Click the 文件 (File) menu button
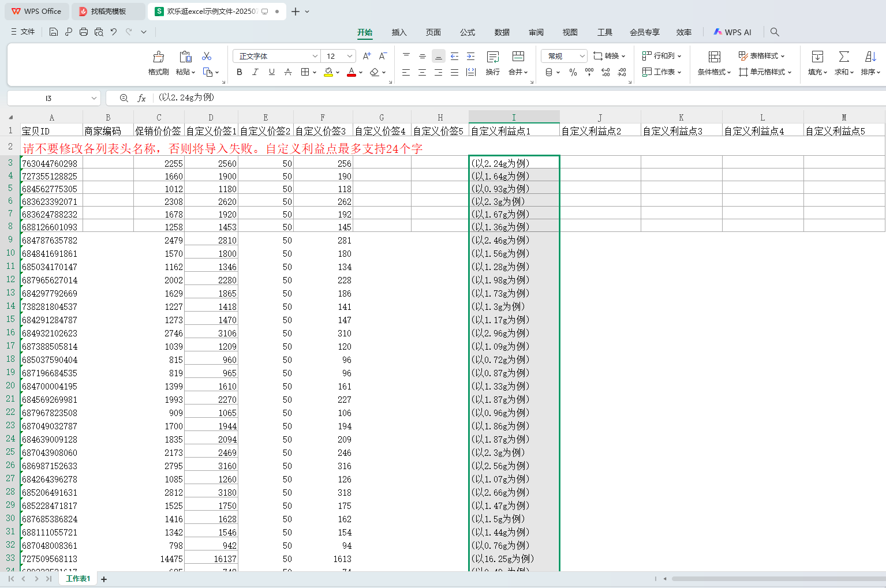 click(23, 32)
